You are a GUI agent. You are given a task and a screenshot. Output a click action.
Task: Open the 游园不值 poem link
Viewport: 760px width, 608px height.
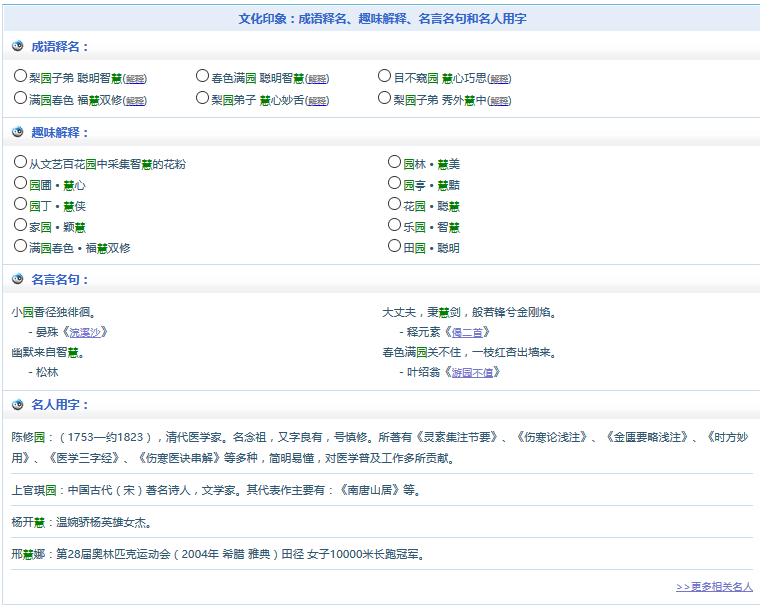(474, 372)
